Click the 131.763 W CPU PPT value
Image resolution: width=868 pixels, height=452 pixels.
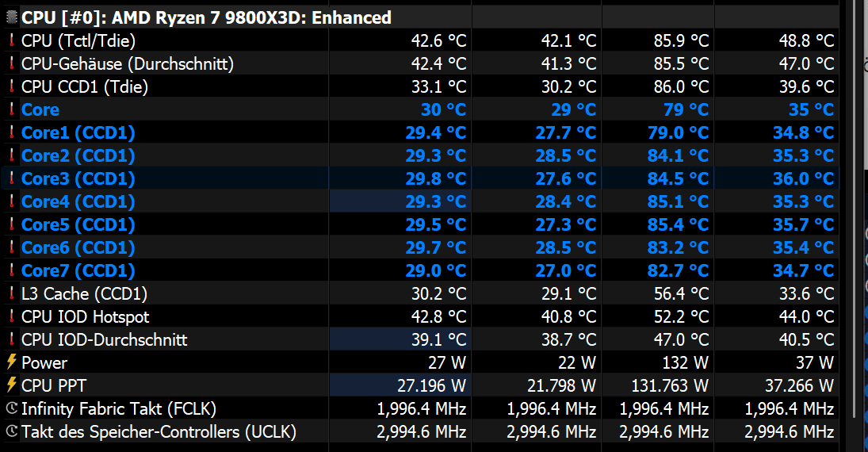[670, 385]
